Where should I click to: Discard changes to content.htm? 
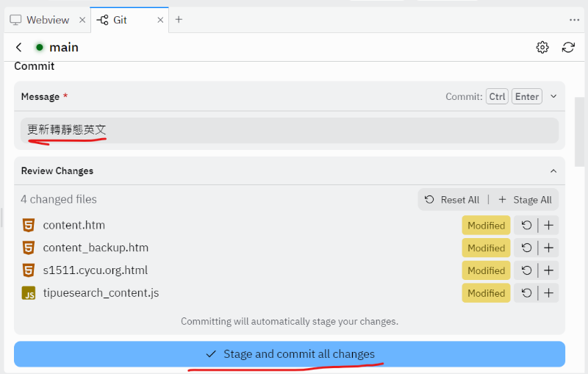526,226
